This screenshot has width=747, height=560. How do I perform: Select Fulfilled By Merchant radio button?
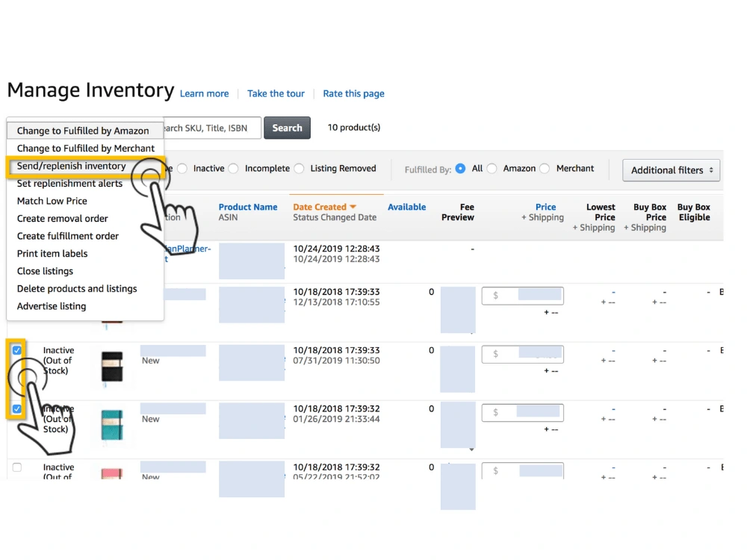click(x=545, y=169)
